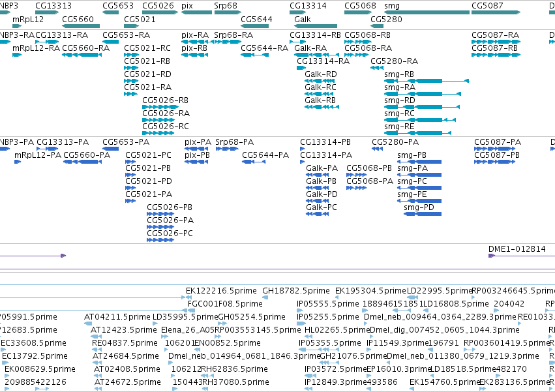Screen dimensions: 555x392
Task: Click transcript label CG13314-RA
Action: click(x=323, y=61)
